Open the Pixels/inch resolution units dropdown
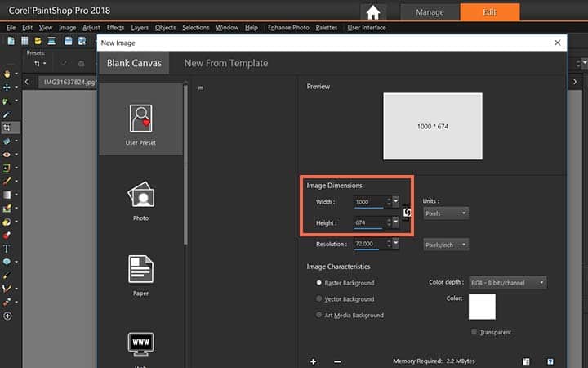This screenshot has height=368, width=588. coord(446,245)
